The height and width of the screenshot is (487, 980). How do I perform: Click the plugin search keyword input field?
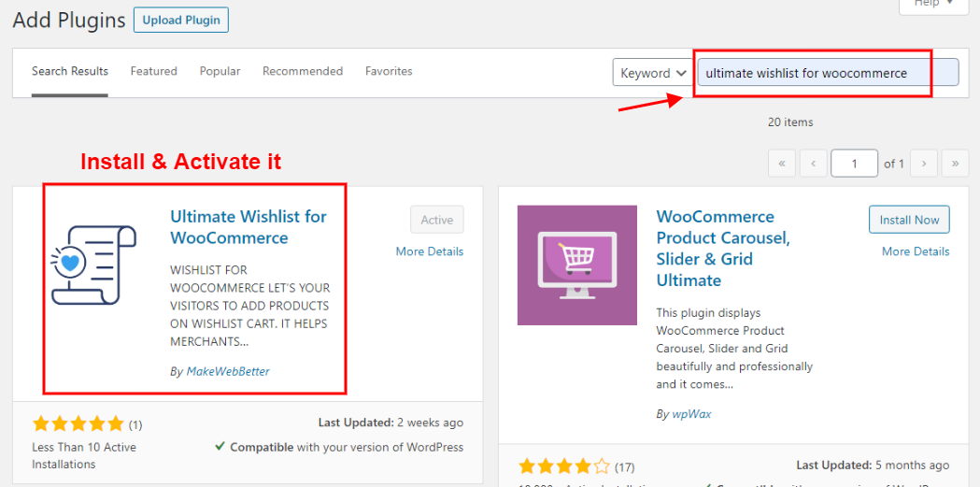tap(828, 73)
